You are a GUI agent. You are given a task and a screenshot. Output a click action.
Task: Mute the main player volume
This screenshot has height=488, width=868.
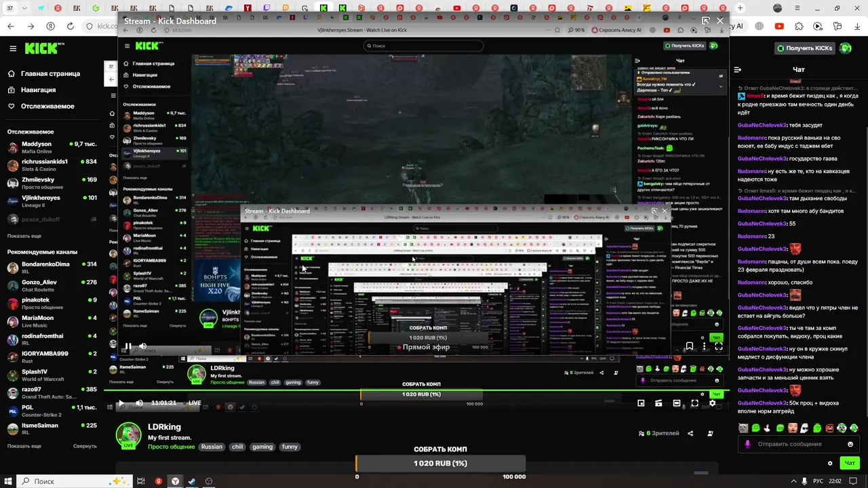(139, 403)
